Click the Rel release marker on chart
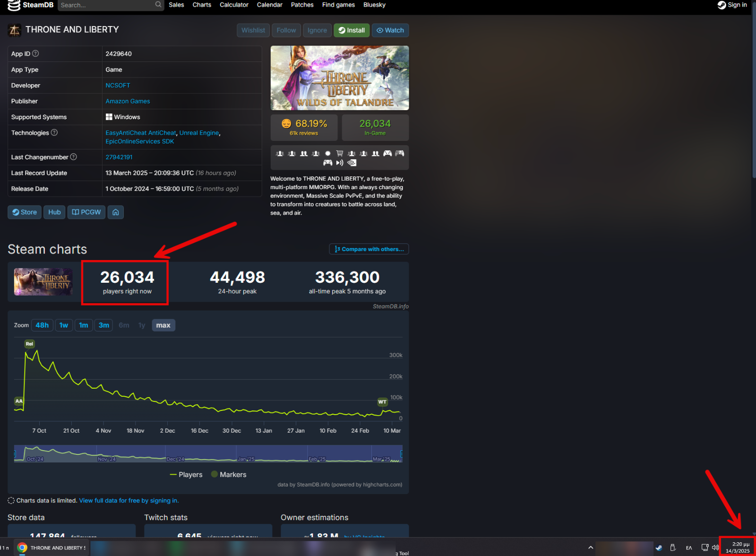This screenshot has width=756, height=556. [x=29, y=344]
